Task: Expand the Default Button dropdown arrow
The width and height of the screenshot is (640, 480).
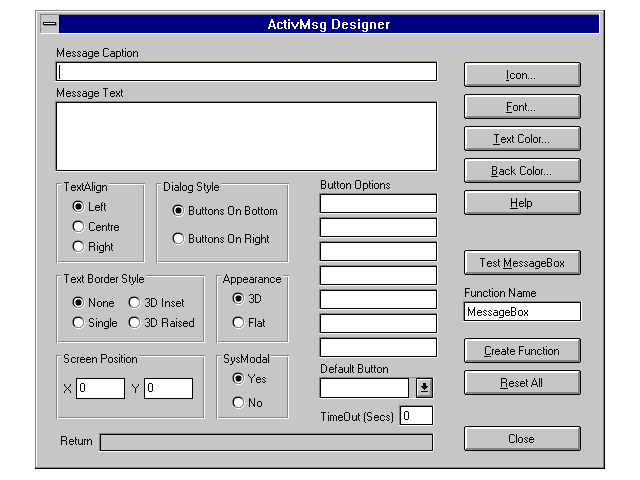Action: pyautogui.click(x=424, y=388)
